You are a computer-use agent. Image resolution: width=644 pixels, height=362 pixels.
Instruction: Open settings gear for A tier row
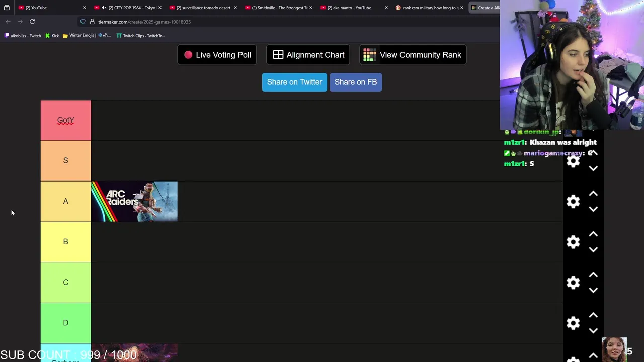click(x=573, y=201)
